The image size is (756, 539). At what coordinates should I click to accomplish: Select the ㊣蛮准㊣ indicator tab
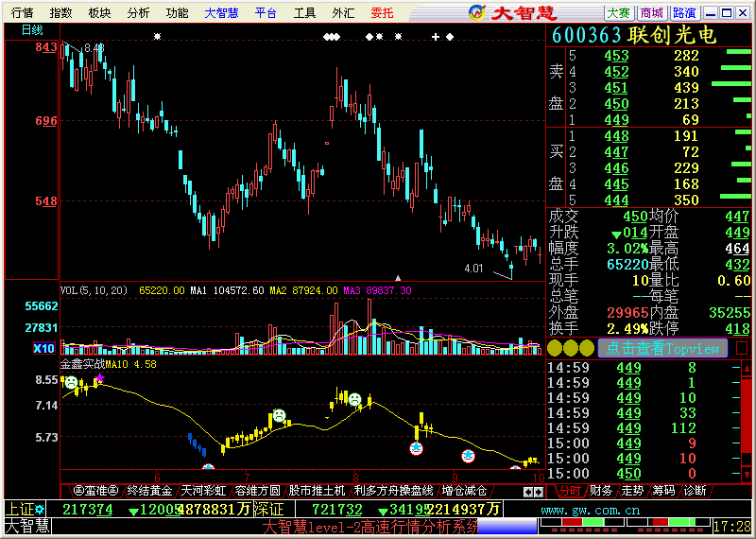coord(96,491)
